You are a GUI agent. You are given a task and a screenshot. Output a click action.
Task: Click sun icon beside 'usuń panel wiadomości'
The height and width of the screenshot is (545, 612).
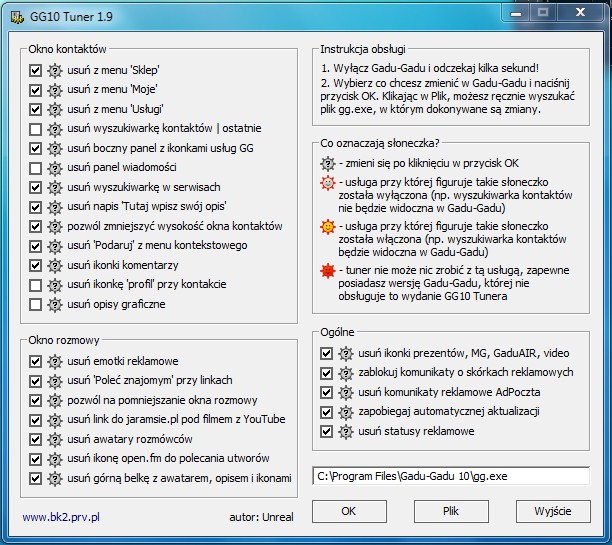click(x=55, y=168)
